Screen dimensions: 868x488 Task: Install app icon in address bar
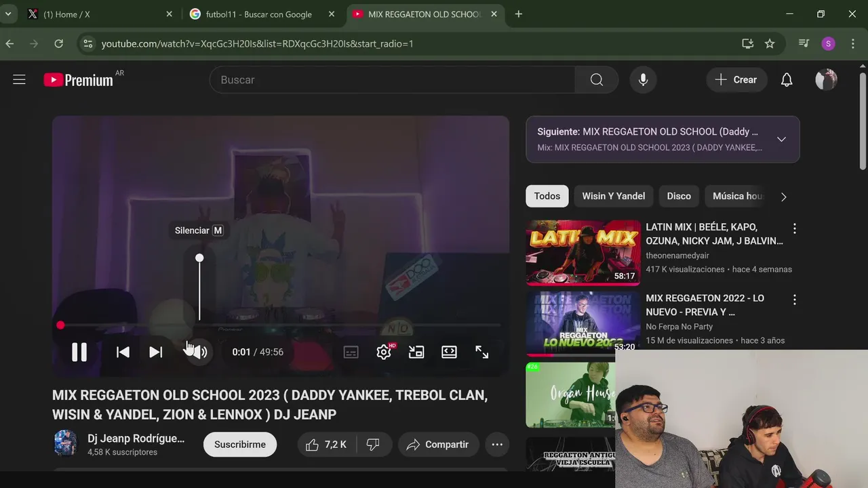point(748,43)
